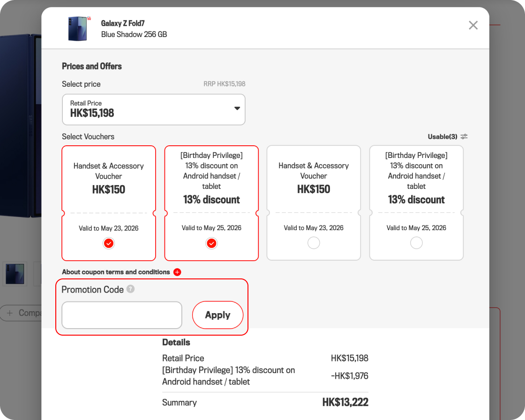Open About coupon terms and conditions text

[x=116, y=272]
